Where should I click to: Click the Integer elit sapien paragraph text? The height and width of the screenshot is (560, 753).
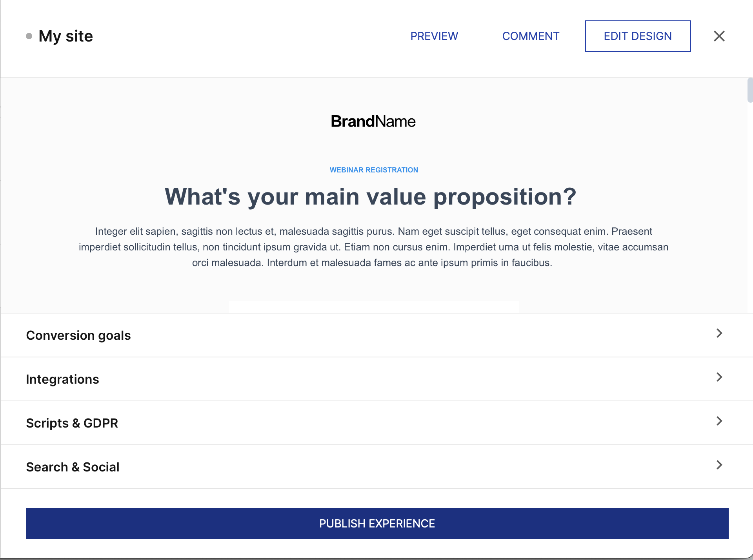(373, 247)
